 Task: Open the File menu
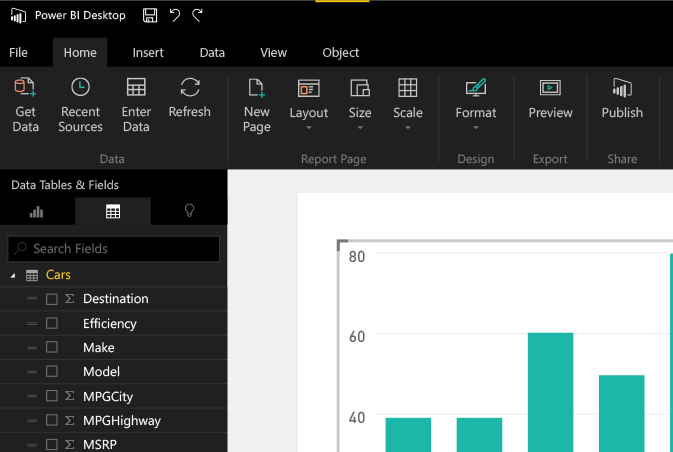click(x=18, y=53)
